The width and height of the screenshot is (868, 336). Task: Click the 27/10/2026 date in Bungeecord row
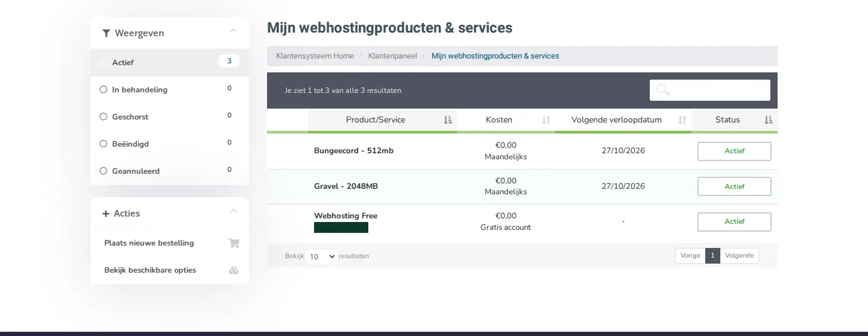623,151
